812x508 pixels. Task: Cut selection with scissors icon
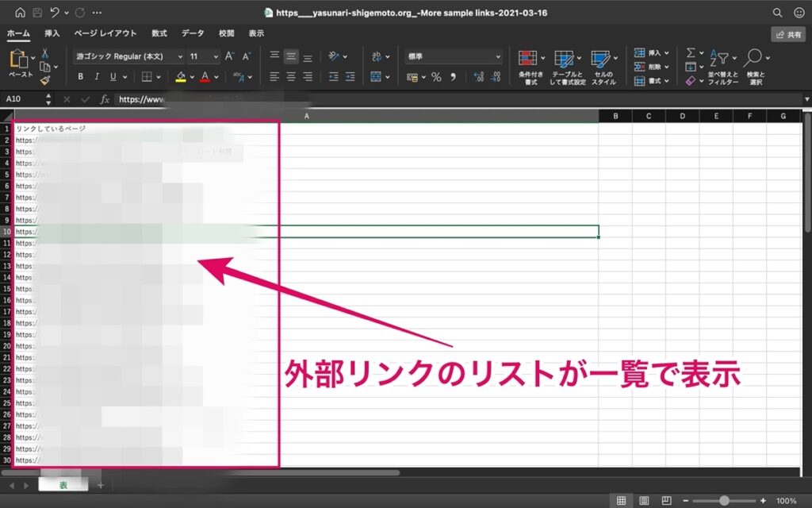[x=45, y=53]
